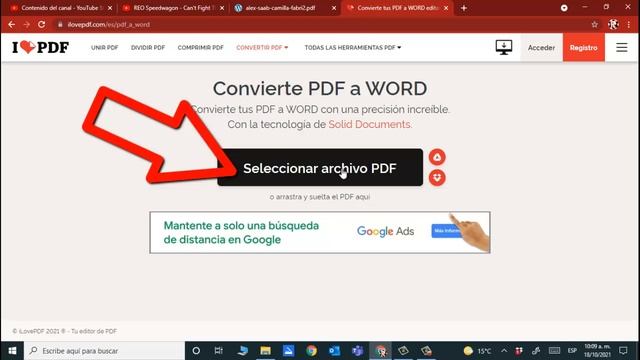This screenshot has width=640, height=360.
Task: Open Task View icon
Action: tap(219, 351)
